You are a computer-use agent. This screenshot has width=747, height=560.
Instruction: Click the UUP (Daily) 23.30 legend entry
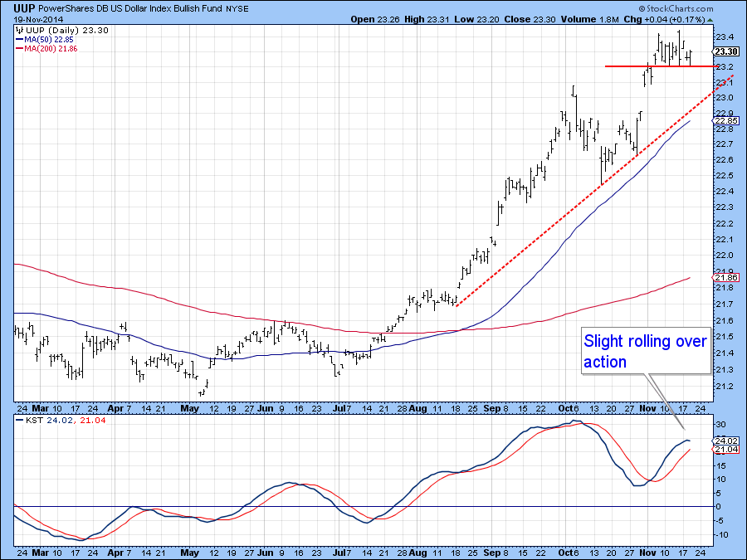(62, 30)
